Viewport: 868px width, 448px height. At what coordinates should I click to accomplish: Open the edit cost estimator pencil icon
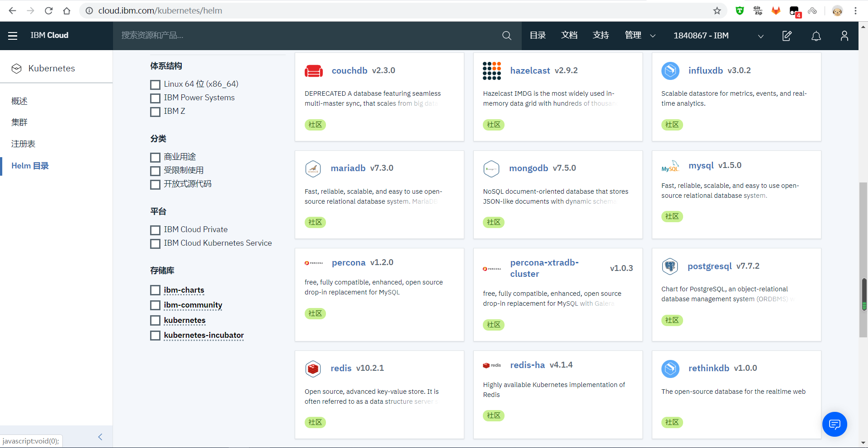787,36
